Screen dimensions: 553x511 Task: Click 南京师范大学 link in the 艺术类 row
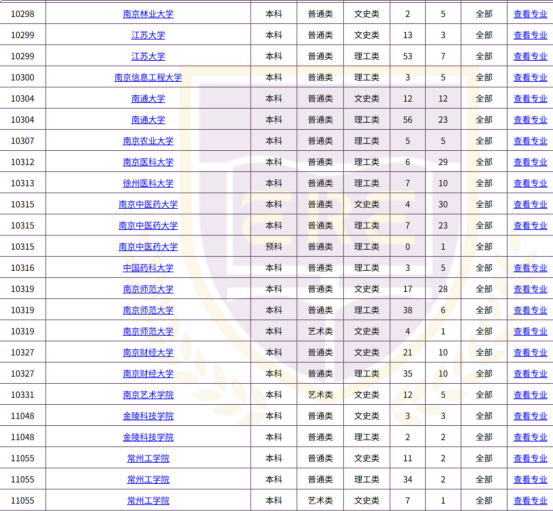(x=148, y=331)
